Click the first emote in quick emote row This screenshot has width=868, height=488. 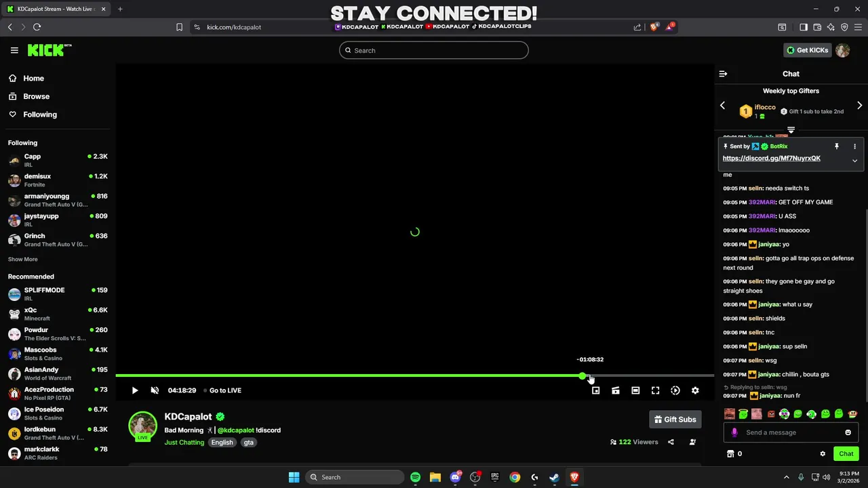coord(730,414)
